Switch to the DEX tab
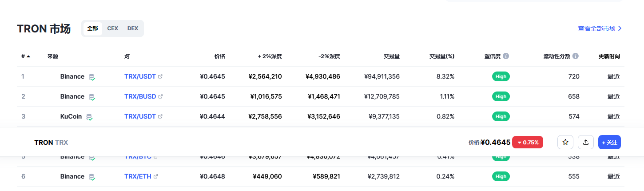Image resolution: width=644 pixels, height=191 pixels. 133,28
